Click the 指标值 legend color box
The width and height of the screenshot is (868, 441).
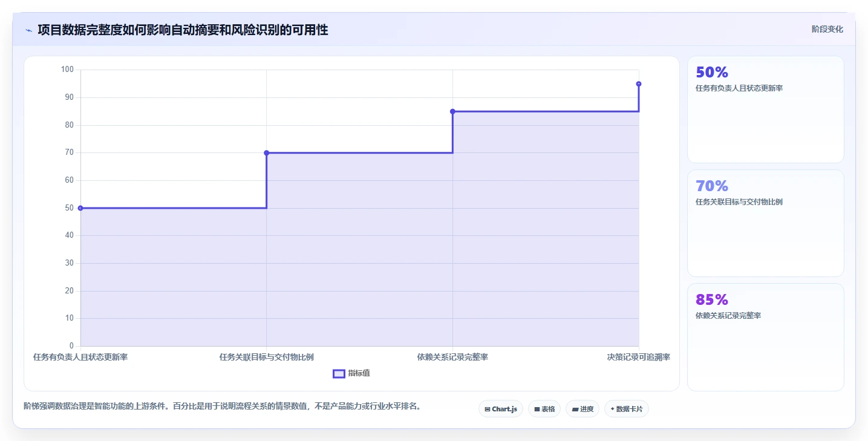pyautogui.click(x=339, y=374)
